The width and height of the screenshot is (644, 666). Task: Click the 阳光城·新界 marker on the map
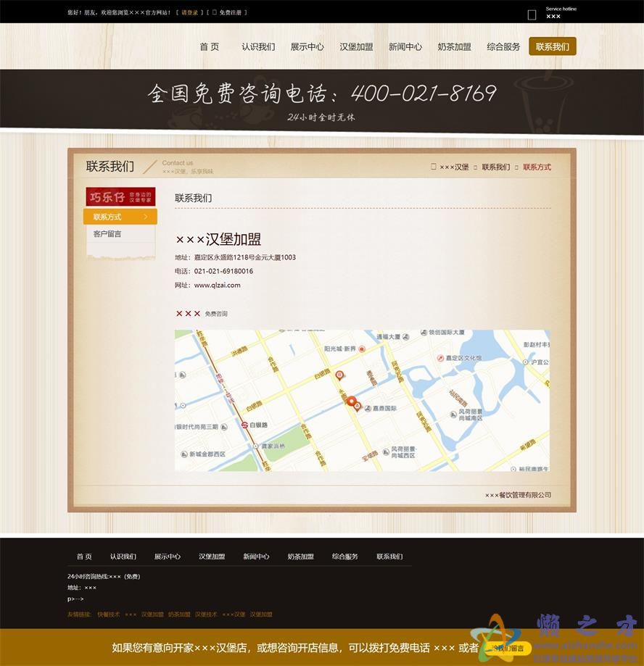pyautogui.click(x=362, y=349)
